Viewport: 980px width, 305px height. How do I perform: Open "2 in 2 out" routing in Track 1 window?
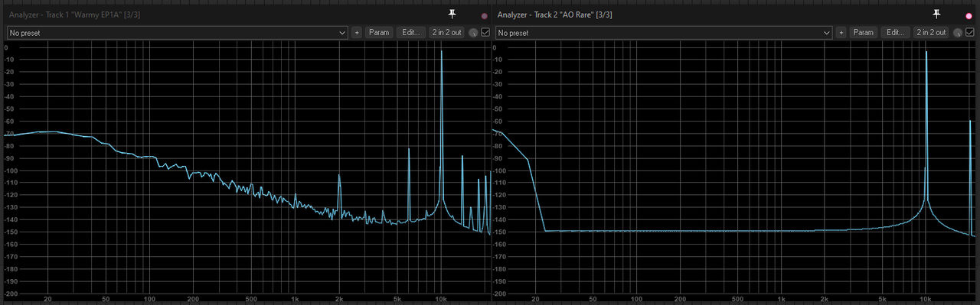[446, 33]
